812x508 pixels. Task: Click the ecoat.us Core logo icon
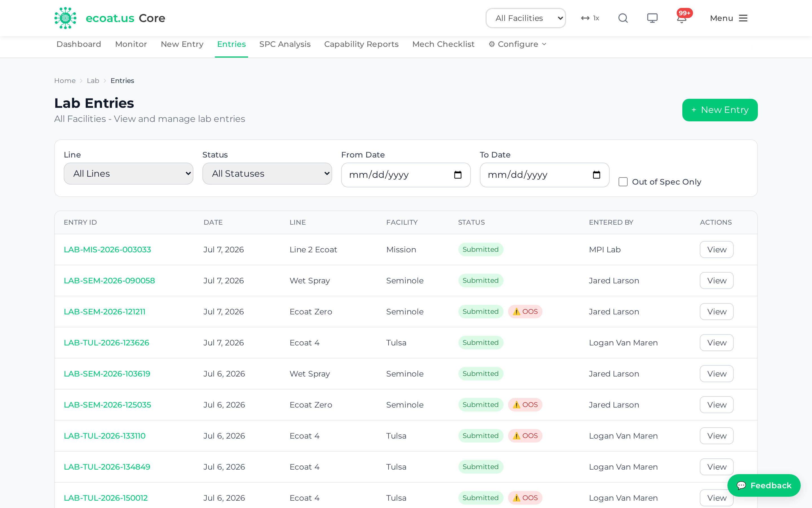(x=65, y=18)
